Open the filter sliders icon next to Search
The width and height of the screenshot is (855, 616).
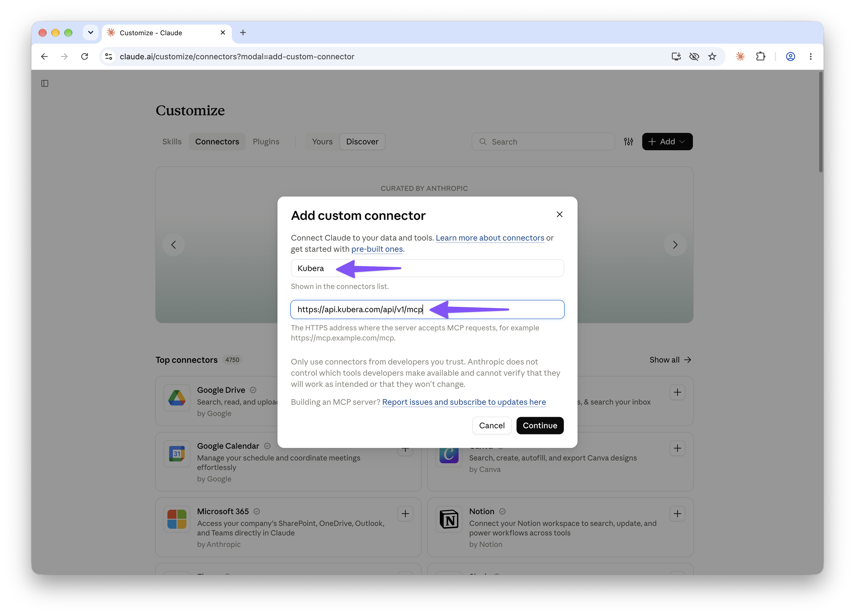629,142
